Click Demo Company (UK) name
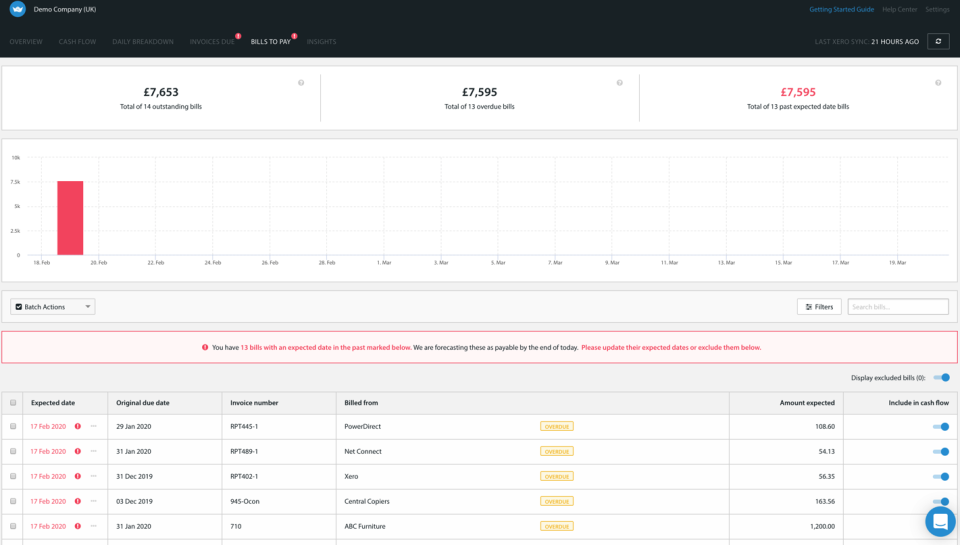The image size is (960, 545). click(65, 9)
